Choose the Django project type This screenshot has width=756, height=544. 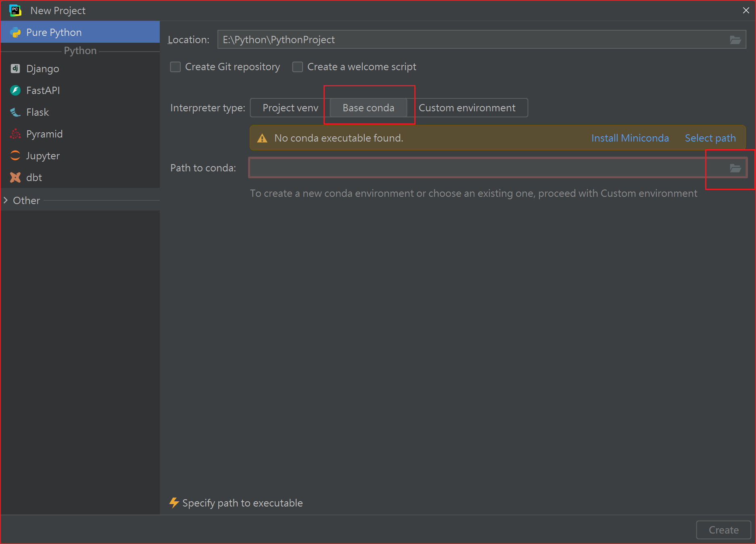(x=80, y=69)
